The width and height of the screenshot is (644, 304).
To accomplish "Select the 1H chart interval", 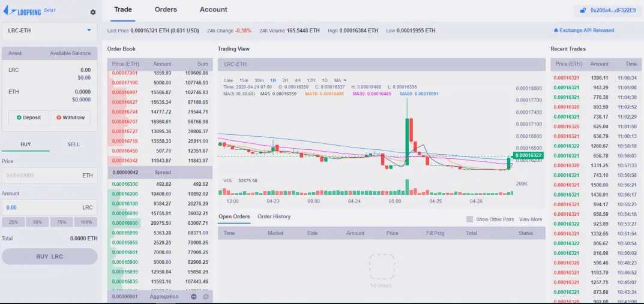I will coord(273,80).
